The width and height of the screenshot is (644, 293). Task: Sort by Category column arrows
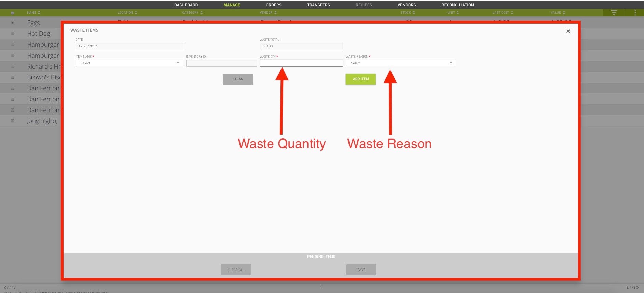pos(201,13)
